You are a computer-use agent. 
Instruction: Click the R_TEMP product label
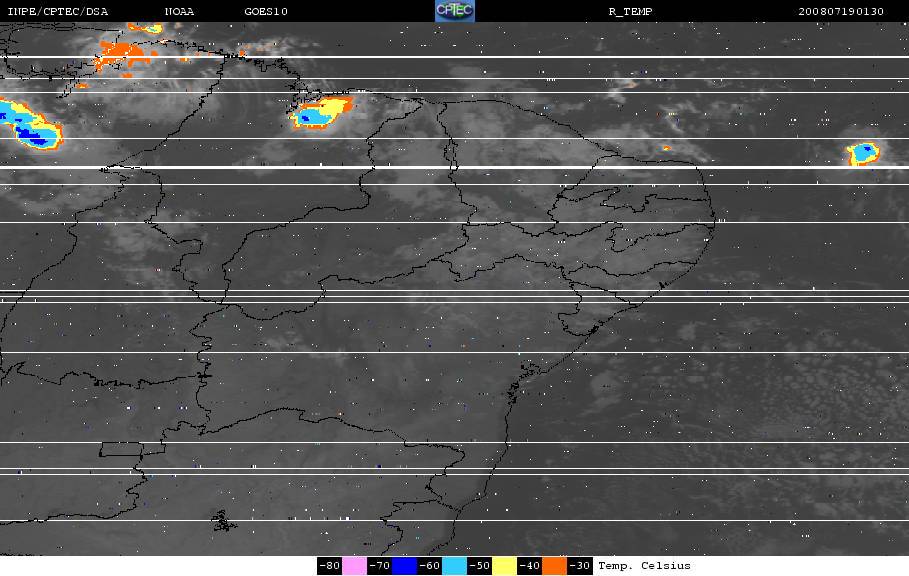coord(630,12)
